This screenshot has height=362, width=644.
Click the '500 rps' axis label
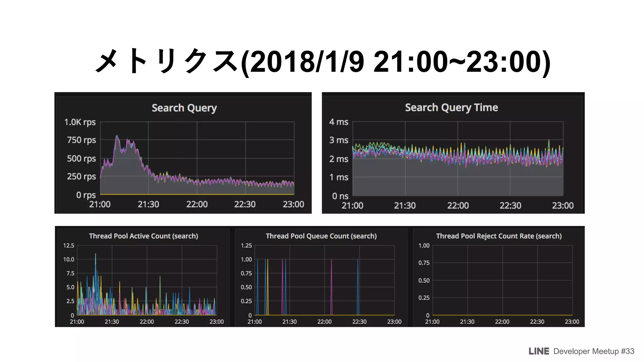click(81, 159)
